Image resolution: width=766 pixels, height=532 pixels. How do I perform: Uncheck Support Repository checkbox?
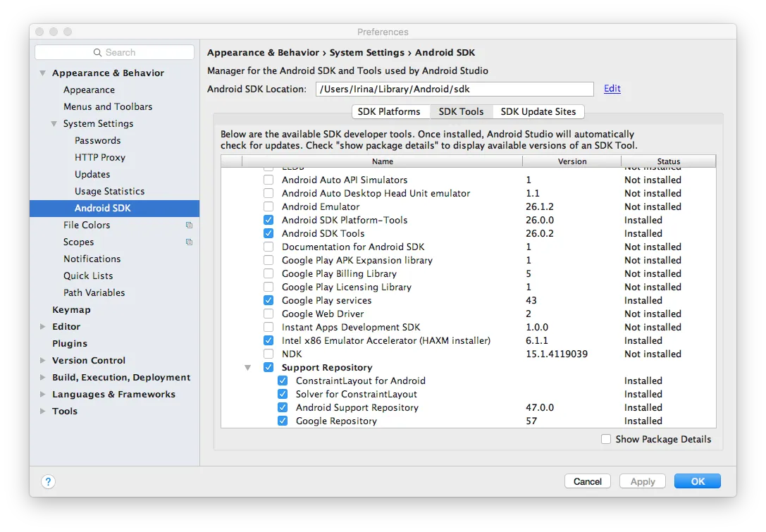268,367
